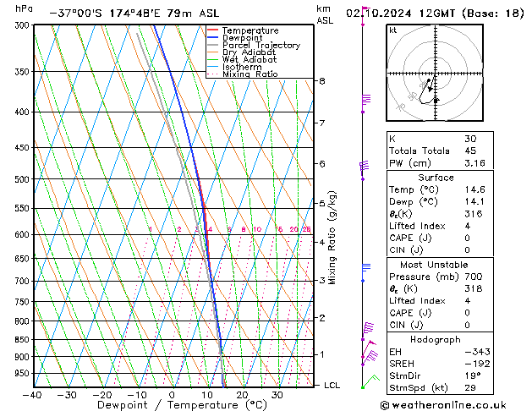The height and width of the screenshot is (411, 532).
Task: Click the hodograph plot
Action: [x=435, y=73]
